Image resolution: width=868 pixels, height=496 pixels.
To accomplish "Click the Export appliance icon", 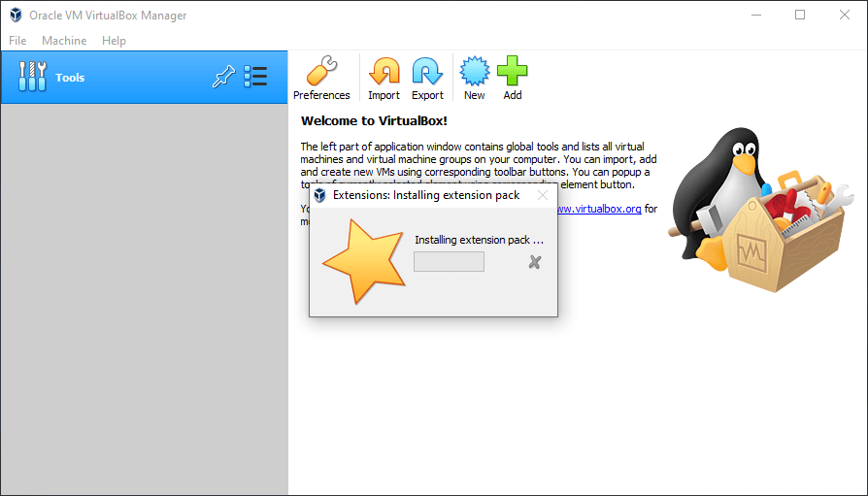I will (427, 78).
